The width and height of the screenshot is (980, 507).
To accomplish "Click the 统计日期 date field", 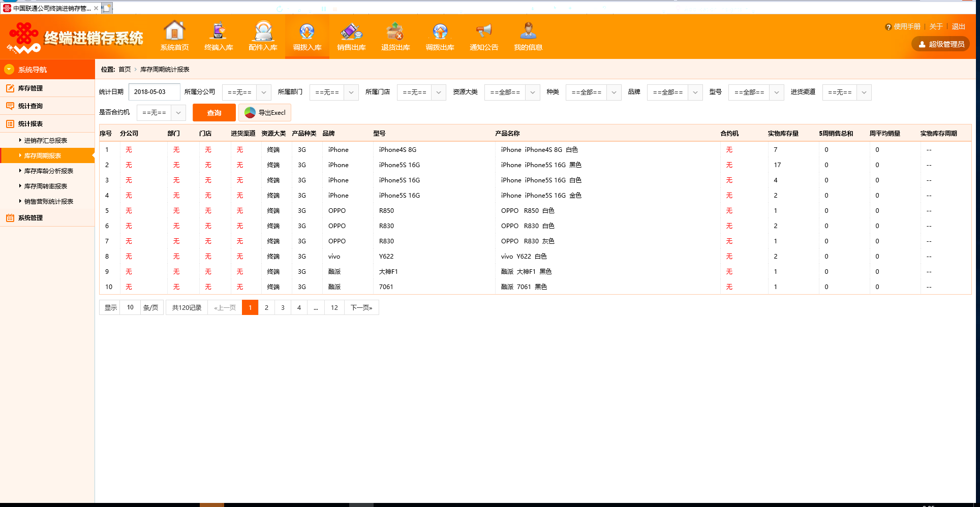I will tap(155, 92).
